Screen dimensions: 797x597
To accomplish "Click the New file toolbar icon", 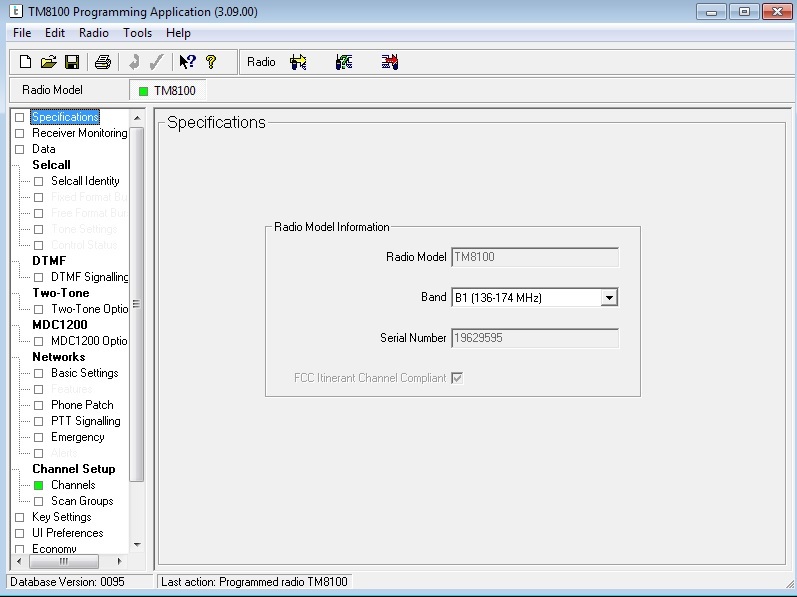I will tap(26, 62).
